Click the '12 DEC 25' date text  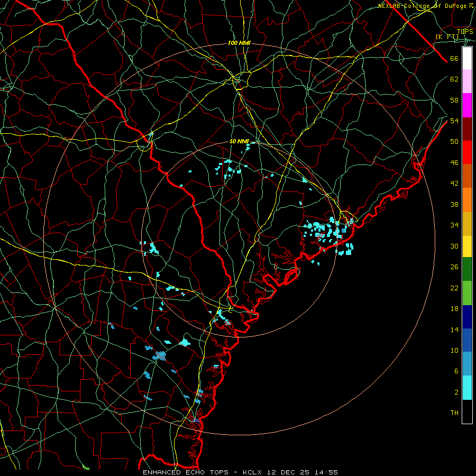[x=288, y=472]
